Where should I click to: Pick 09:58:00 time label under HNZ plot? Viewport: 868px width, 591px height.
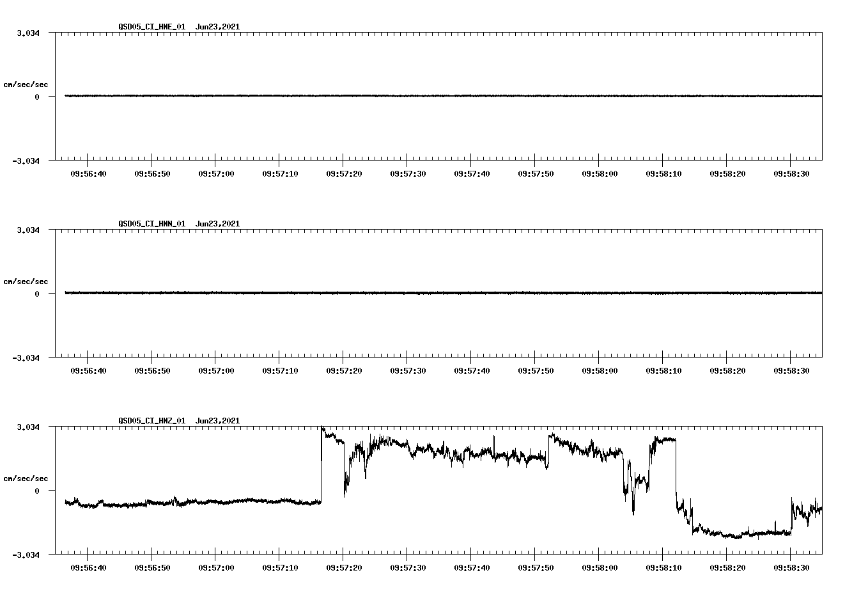coord(600,567)
